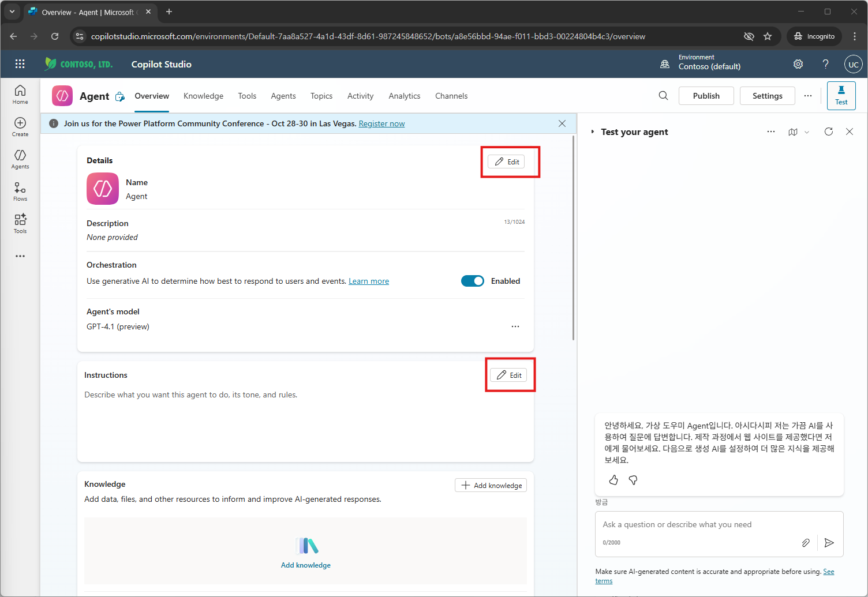
Task: Open the app launcher waffle icon
Action: coord(20,64)
